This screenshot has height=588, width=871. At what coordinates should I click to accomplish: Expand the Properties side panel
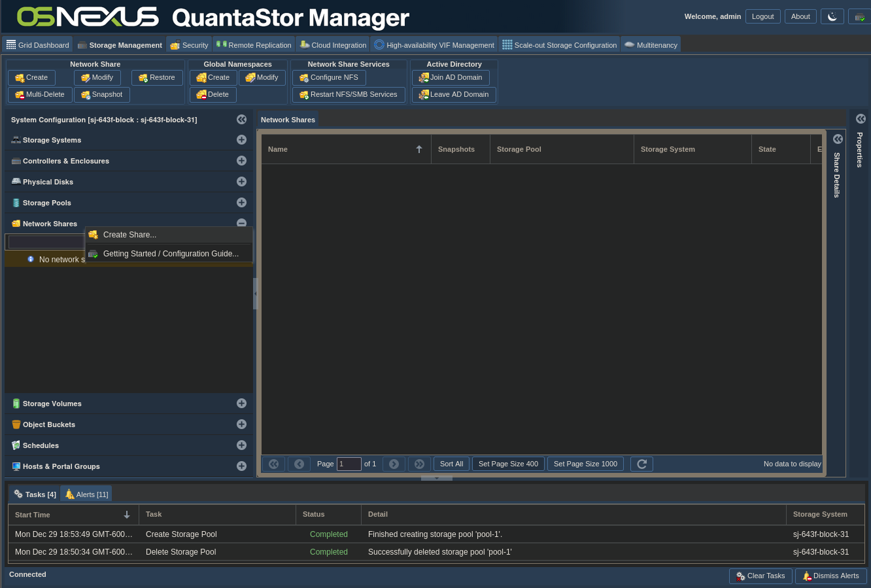(x=861, y=119)
